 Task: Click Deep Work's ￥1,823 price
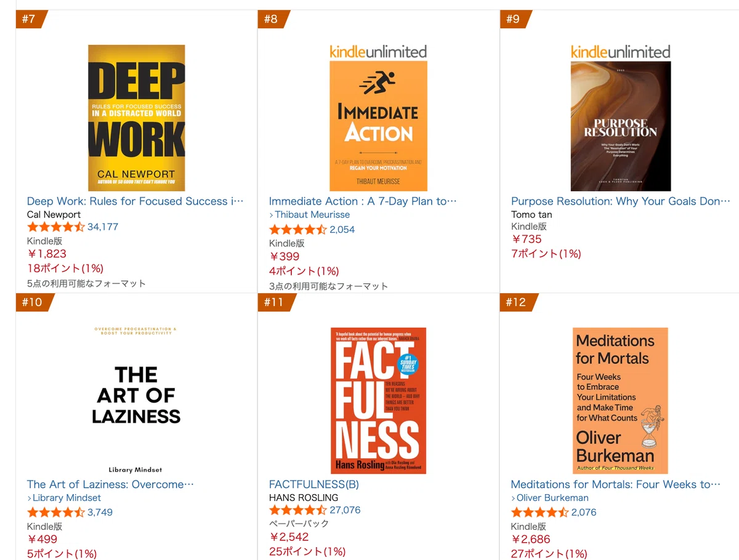tap(47, 254)
